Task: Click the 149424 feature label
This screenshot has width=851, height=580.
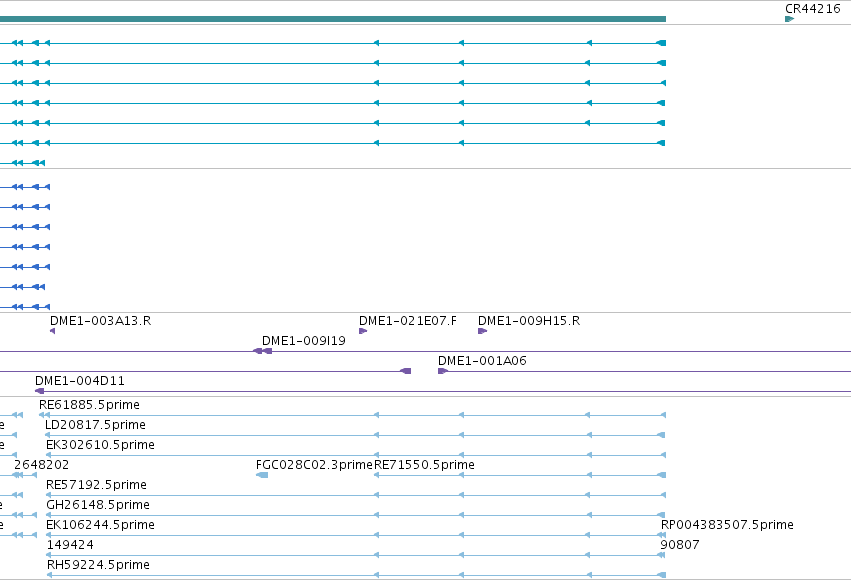Action: [70, 545]
